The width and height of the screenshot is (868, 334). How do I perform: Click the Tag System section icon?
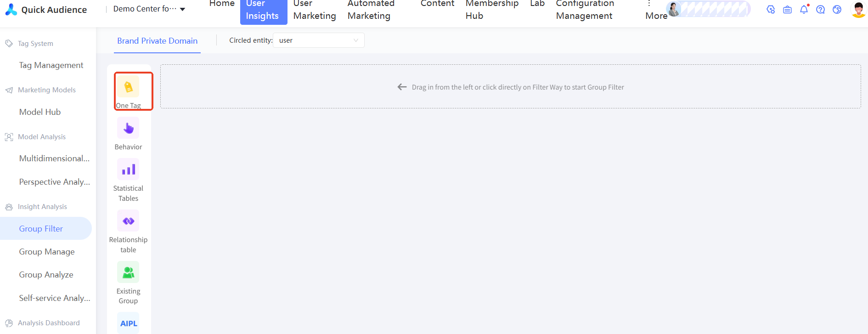pyautogui.click(x=9, y=43)
